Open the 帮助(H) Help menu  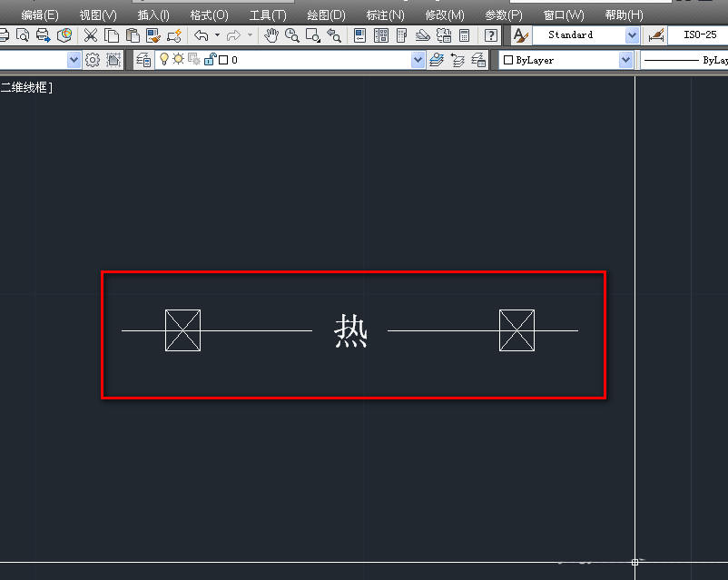point(624,15)
